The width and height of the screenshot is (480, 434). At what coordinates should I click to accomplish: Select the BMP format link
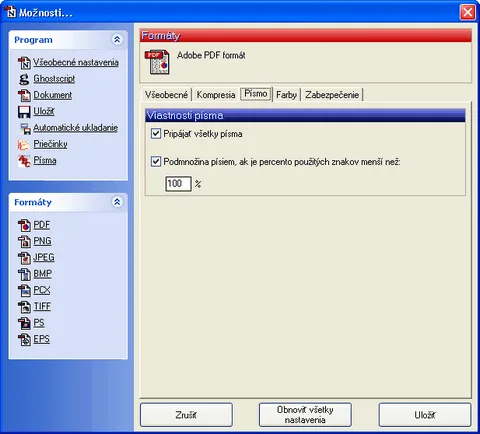coord(42,274)
